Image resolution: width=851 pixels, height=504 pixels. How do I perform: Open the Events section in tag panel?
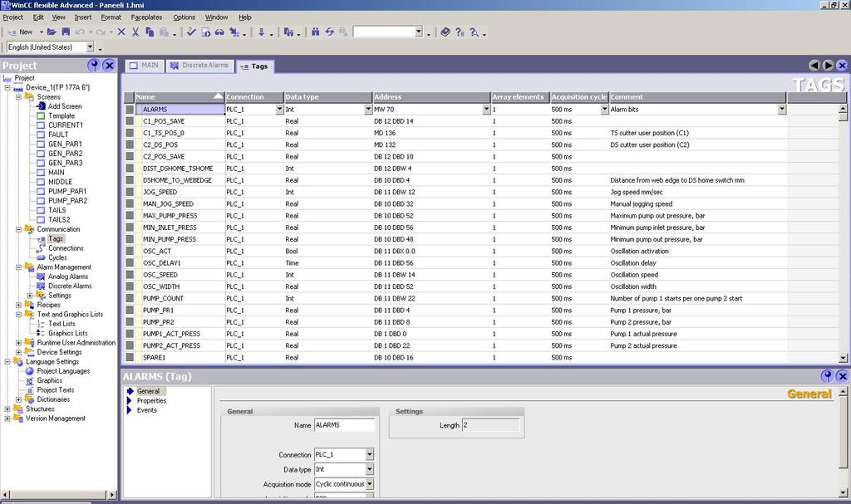point(146,410)
